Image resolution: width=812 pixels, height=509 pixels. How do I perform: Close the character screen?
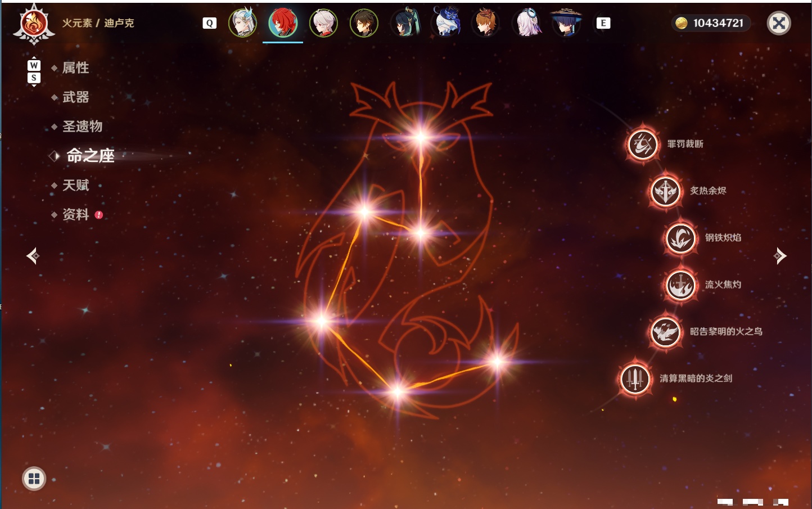[x=779, y=23]
